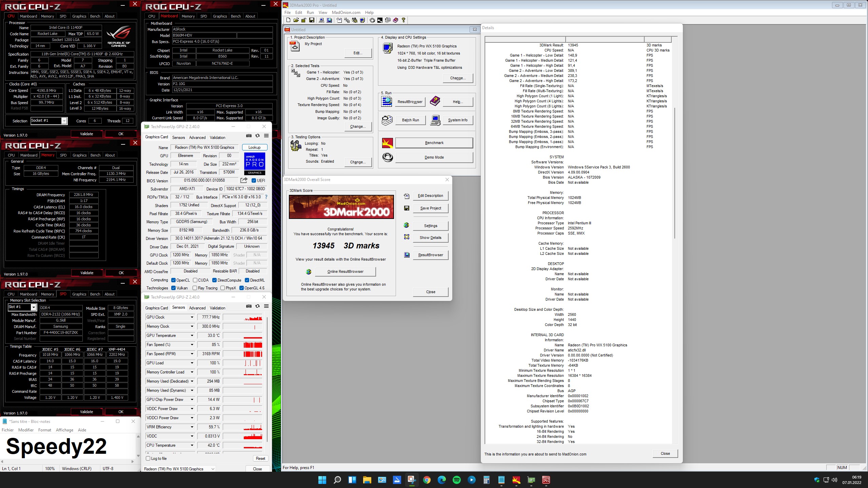Click the Batch Run stack icon in 3DMark toolbar
Image resolution: width=868 pixels, height=488 pixels.
[x=388, y=20]
